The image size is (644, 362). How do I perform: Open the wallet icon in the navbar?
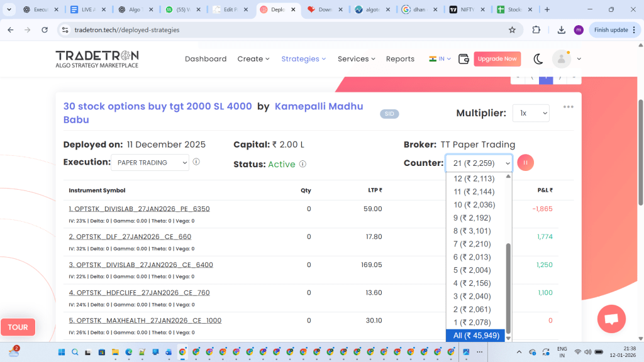464,59
